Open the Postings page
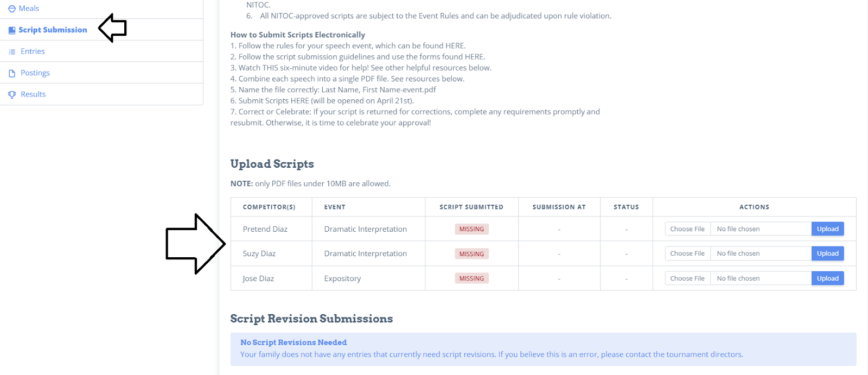The width and height of the screenshot is (868, 375). (x=35, y=72)
